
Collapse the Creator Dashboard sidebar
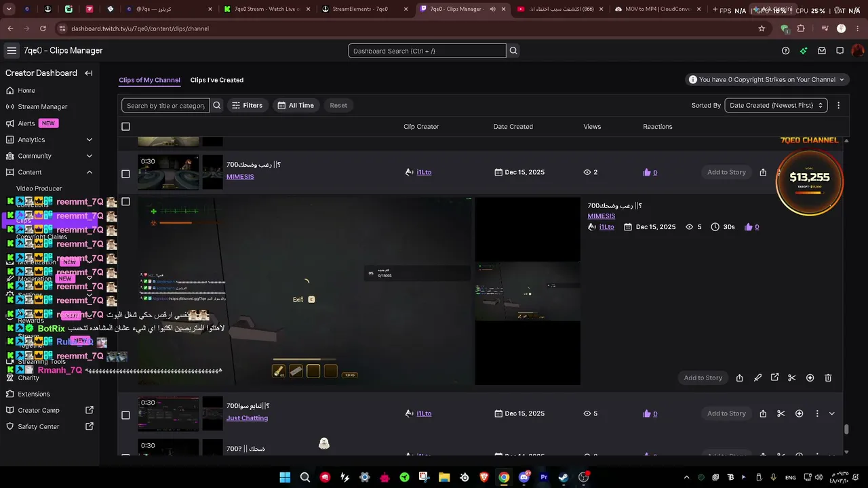pyautogui.click(x=89, y=73)
